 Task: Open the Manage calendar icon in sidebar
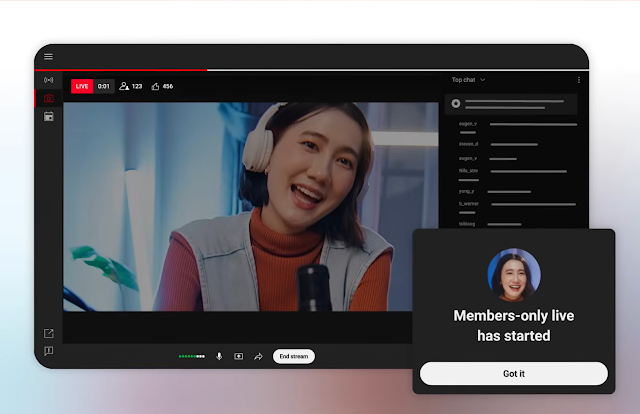tap(48, 116)
